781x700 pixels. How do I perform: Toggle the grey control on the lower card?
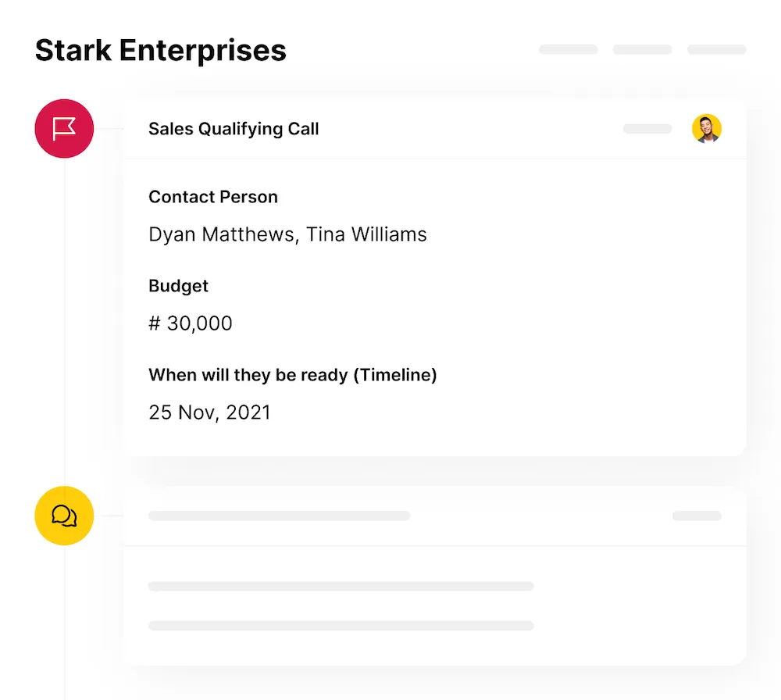coord(696,516)
